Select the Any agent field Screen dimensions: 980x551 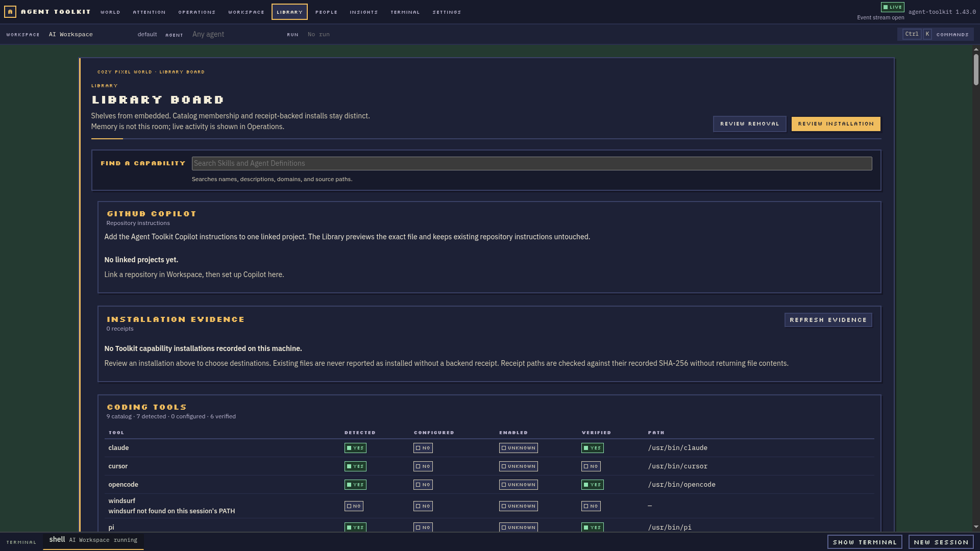pyautogui.click(x=235, y=34)
